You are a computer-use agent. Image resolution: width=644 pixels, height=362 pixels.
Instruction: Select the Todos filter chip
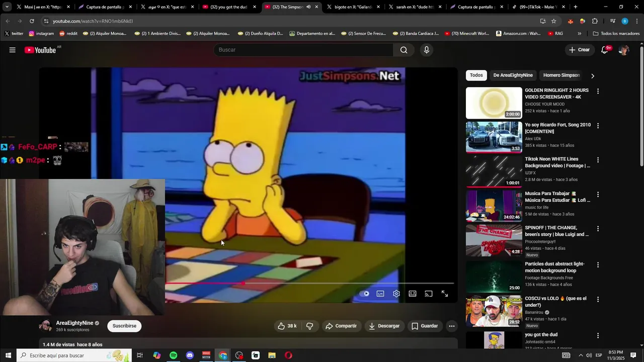coord(476,75)
